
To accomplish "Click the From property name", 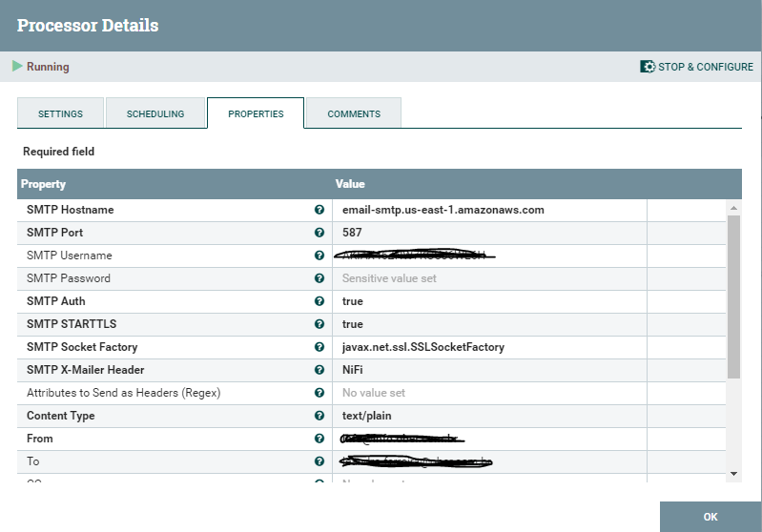I will (x=39, y=438).
